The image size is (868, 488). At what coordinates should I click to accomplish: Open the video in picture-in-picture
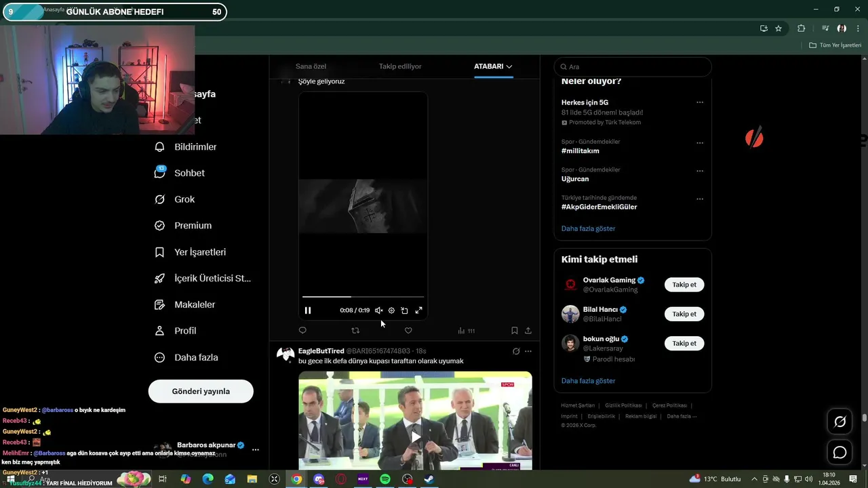pyautogui.click(x=404, y=310)
